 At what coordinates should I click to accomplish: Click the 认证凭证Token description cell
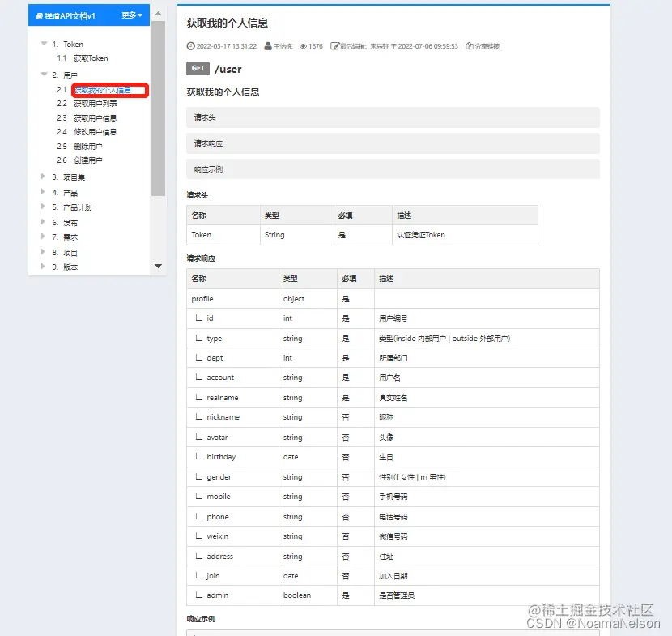[465, 235]
